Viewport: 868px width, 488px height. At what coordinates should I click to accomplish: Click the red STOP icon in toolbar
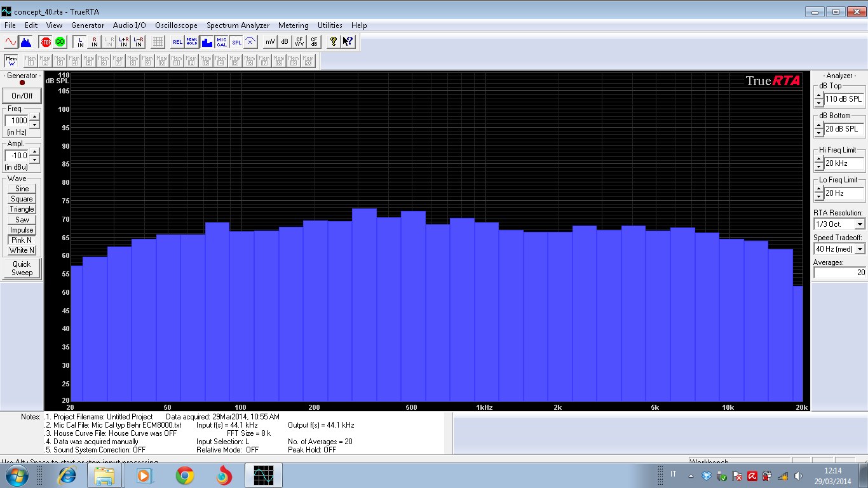coord(46,42)
